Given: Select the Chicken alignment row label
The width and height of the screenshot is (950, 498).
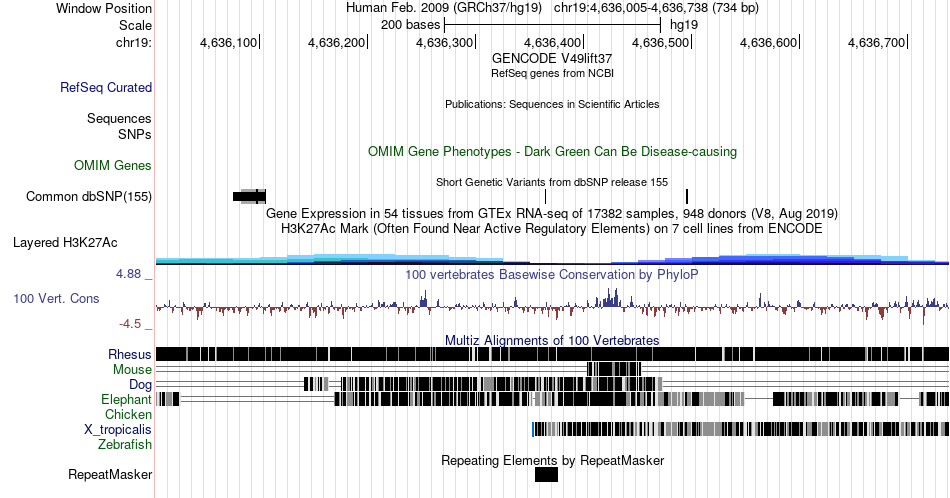Looking at the screenshot, I should 128,414.
